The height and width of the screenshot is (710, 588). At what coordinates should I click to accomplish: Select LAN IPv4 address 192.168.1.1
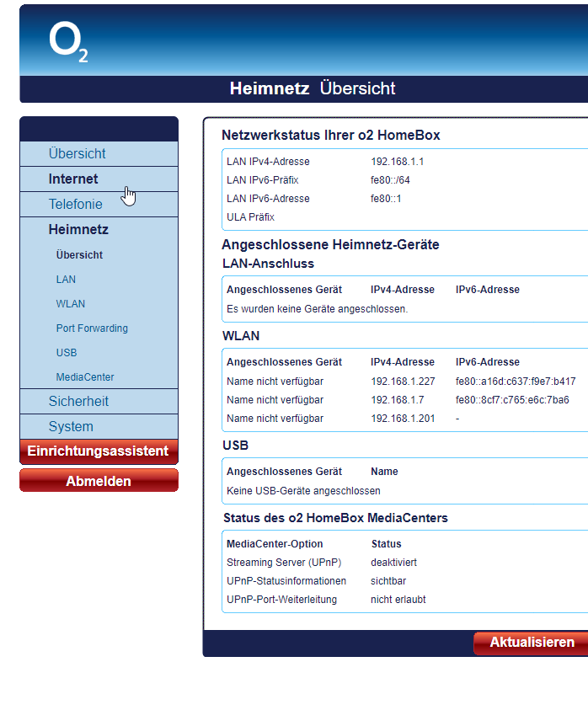[398, 162]
